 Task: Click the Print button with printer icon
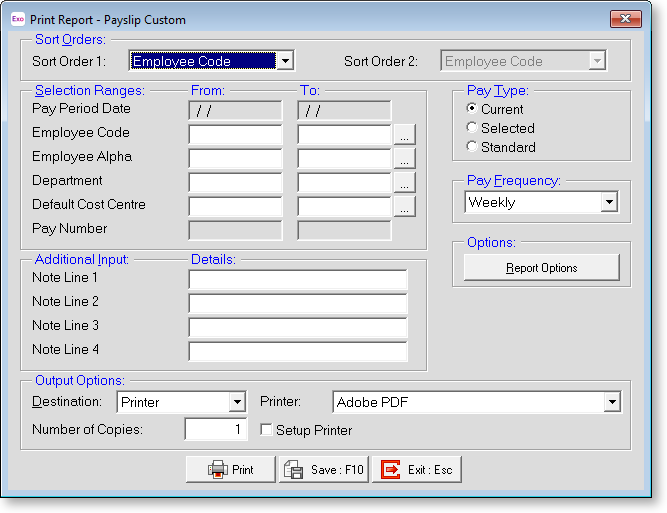click(230, 469)
